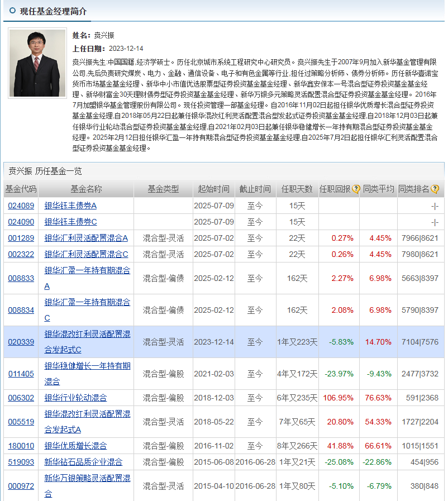
Task: Open fund code link 005519
Action: pos(21,422)
